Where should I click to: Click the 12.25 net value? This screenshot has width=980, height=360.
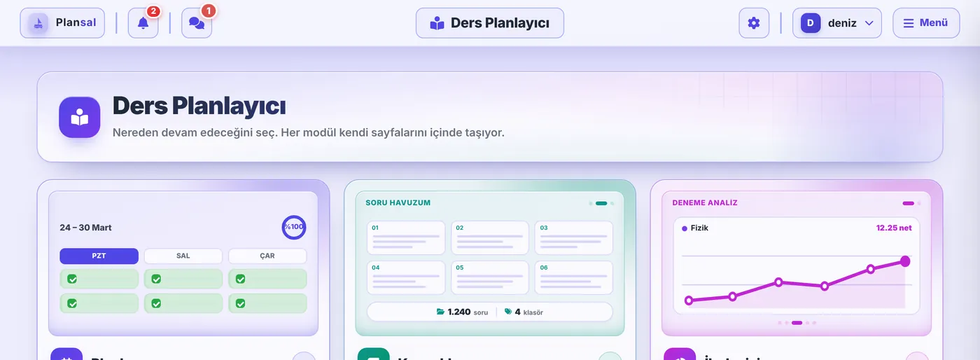(894, 228)
